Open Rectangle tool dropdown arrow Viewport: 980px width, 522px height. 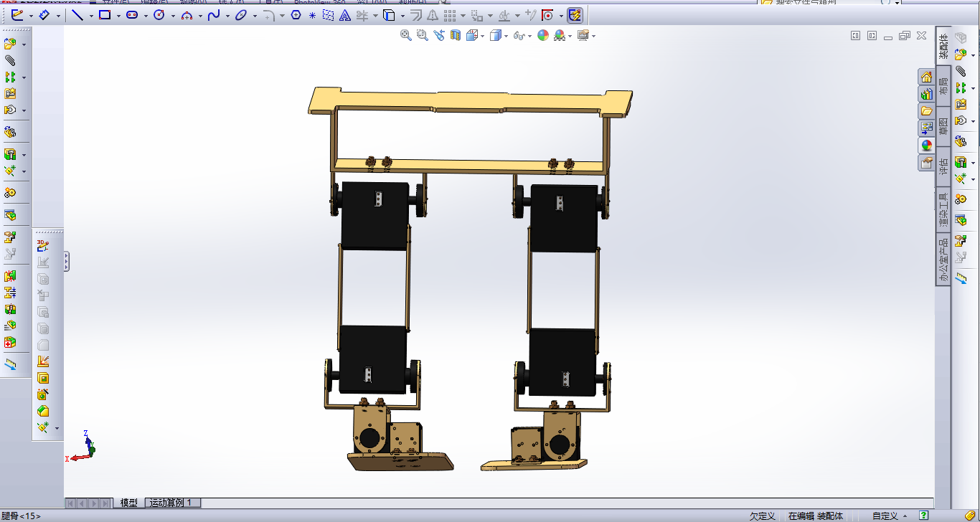[118, 15]
